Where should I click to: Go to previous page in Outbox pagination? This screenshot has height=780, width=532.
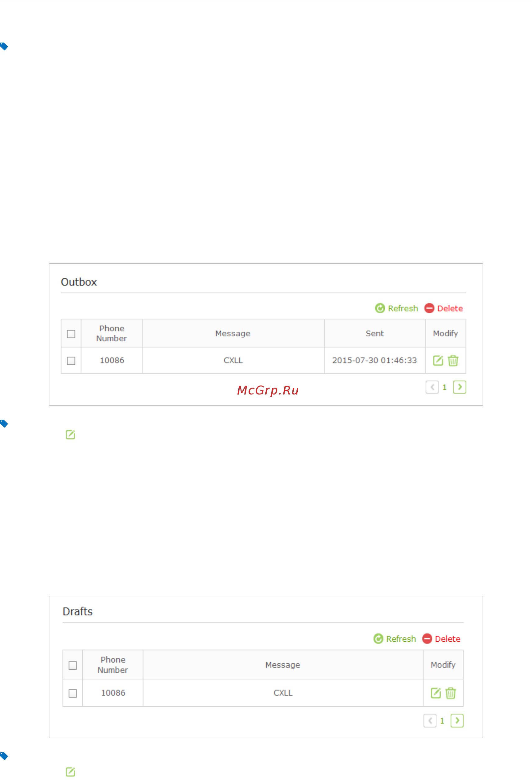[432, 387]
